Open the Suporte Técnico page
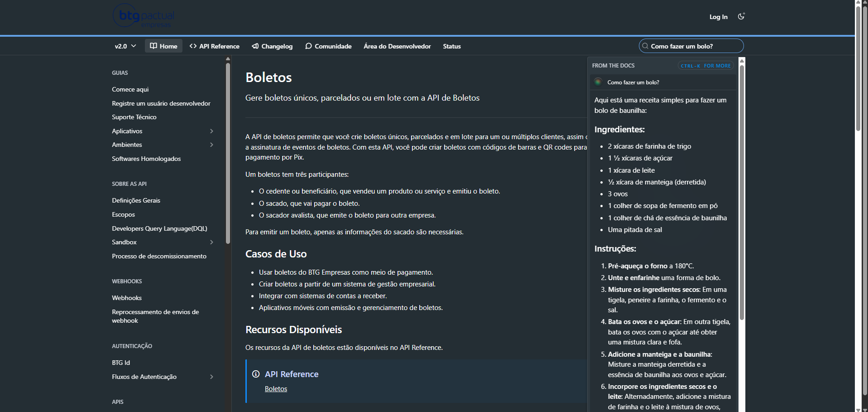The height and width of the screenshot is (412, 868). [x=134, y=117]
